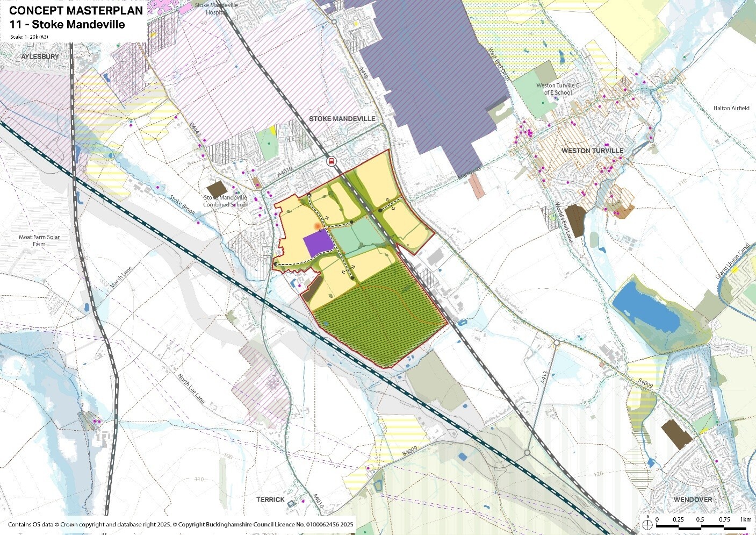Click the '1km' scale bar label
The width and height of the screenshot is (756, 535).
(745, 519)
